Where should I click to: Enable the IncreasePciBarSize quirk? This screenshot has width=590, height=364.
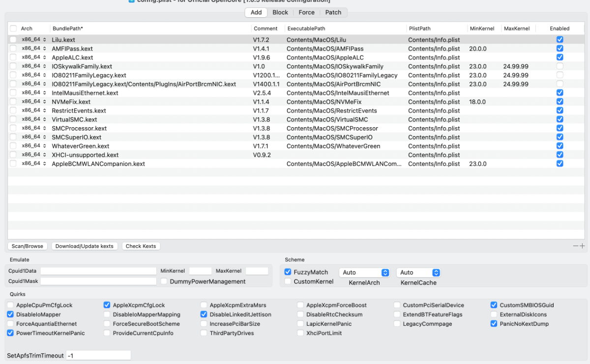[x=204, y=324]
